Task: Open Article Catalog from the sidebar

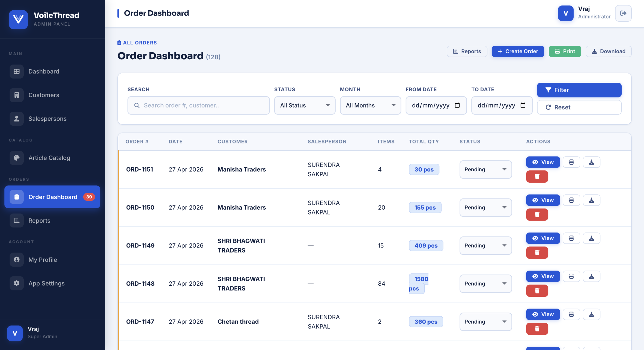Action: tap(49, 158)
